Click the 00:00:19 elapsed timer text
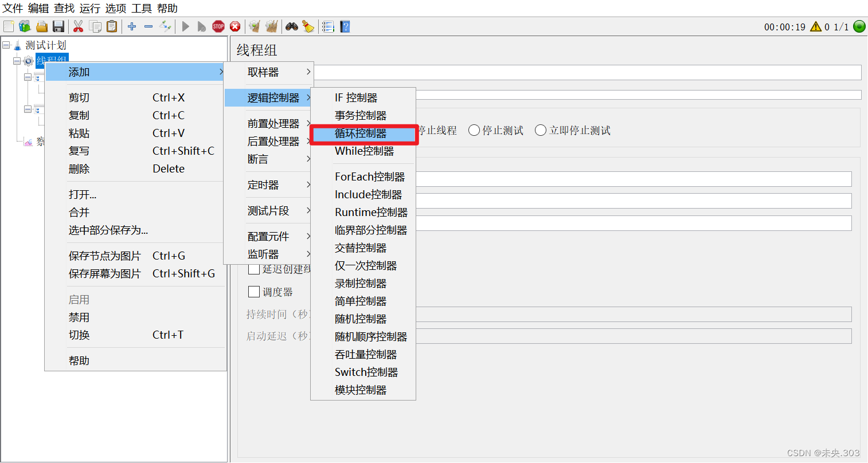The width and height of the screenshot is (868, 463). [784, 27]
